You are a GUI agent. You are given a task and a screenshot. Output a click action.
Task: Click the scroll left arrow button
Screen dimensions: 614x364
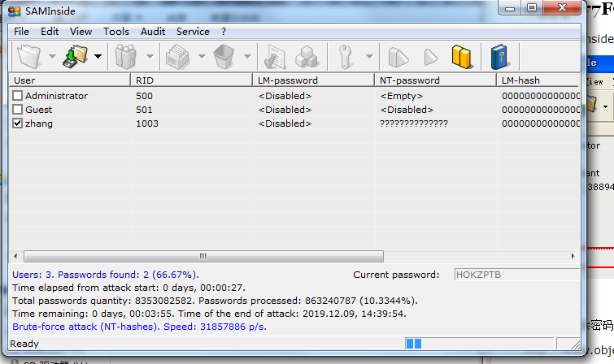pos(15,257)
